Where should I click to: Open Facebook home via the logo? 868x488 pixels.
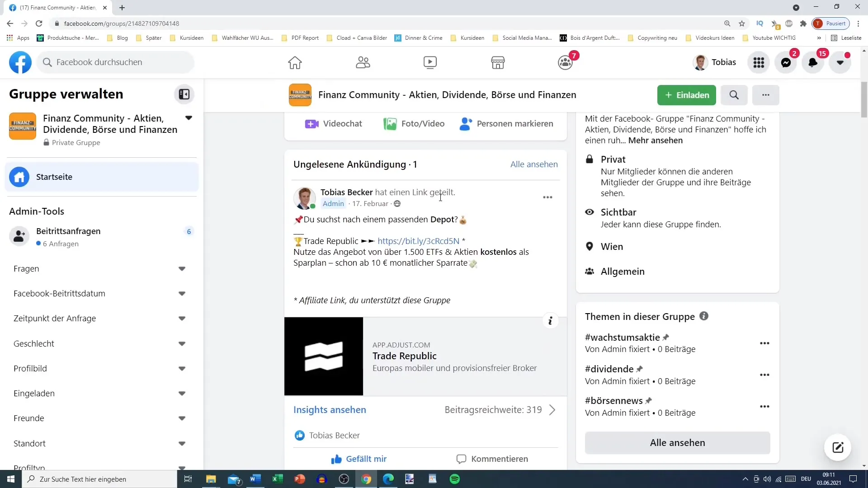point(20,62)
